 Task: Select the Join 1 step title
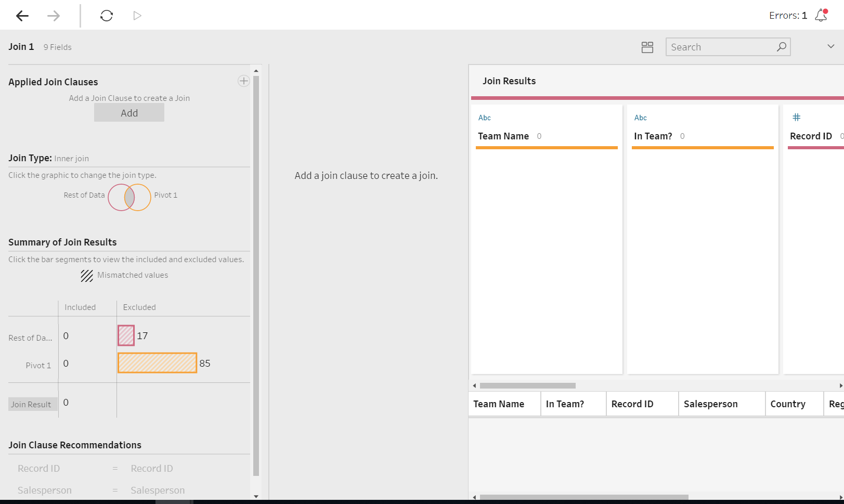point(21,46)
